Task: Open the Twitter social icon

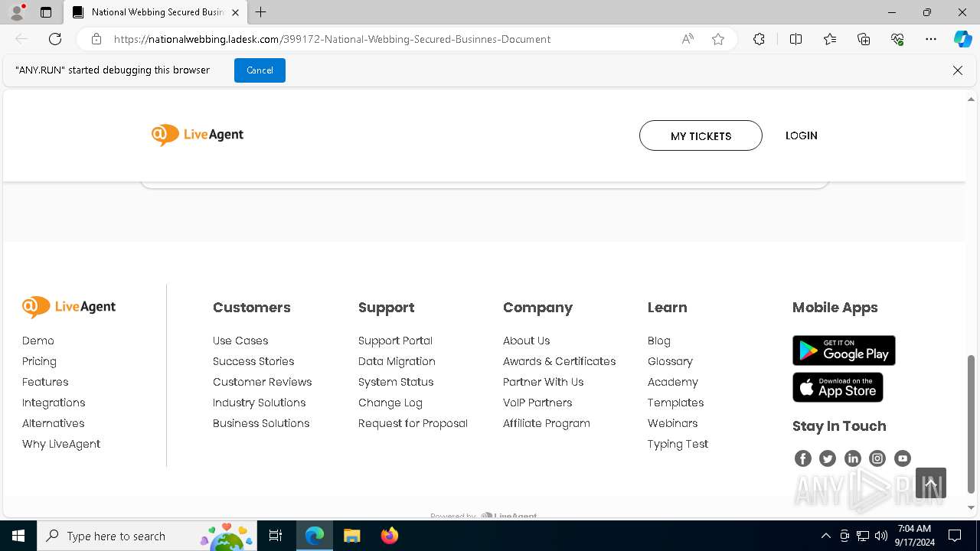Action: (828, 458)
